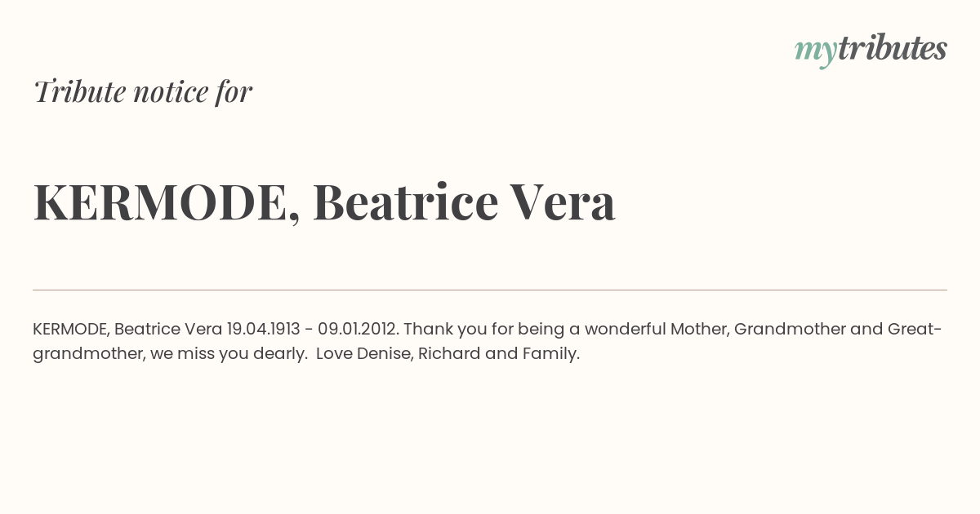
Task: Click "Beatrice" in the large heading
Action: pos(405,202)
